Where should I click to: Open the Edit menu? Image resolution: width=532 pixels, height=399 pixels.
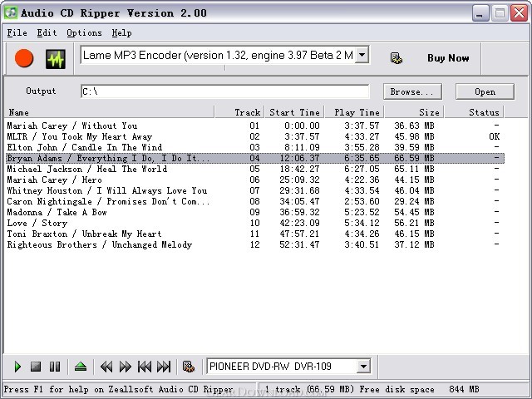tap(47, 33)
